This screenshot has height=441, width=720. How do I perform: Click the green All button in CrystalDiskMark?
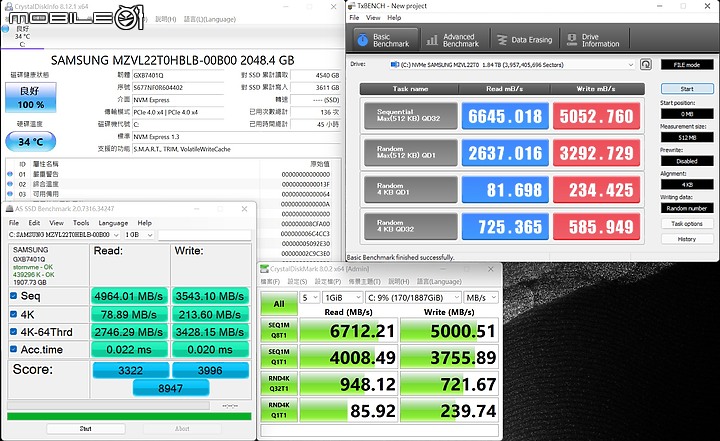(x=279, y=304)
